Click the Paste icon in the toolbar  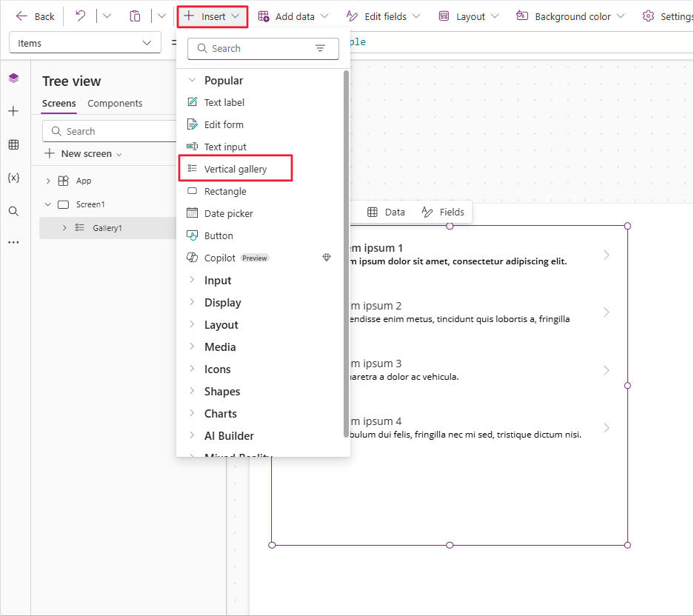tap(135, 16)
